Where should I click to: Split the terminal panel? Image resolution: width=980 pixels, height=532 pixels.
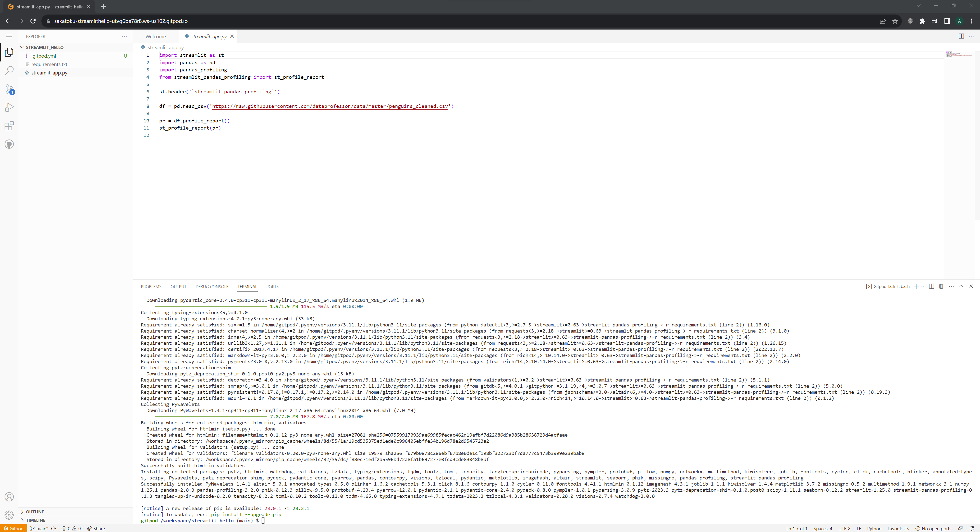click(931, 286)
